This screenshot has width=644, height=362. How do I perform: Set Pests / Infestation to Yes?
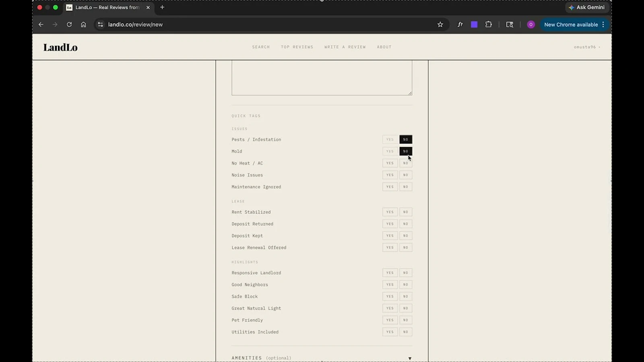click(390, 140)
